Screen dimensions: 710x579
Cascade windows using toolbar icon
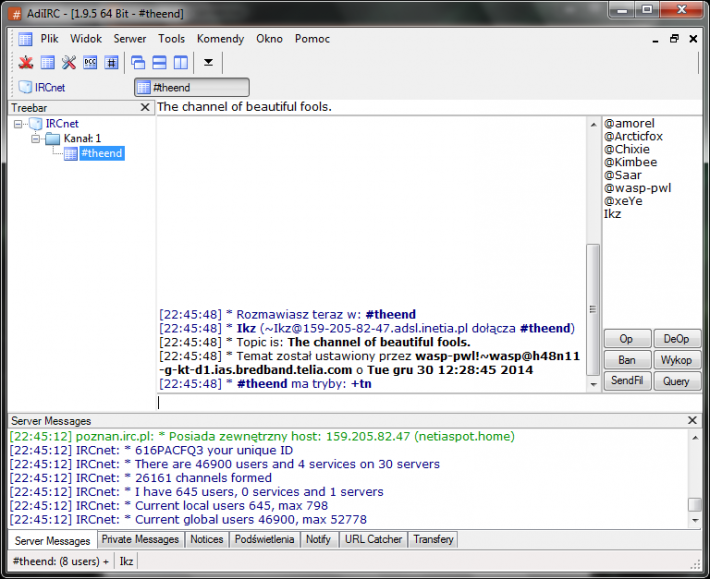(x=138, y=62)
